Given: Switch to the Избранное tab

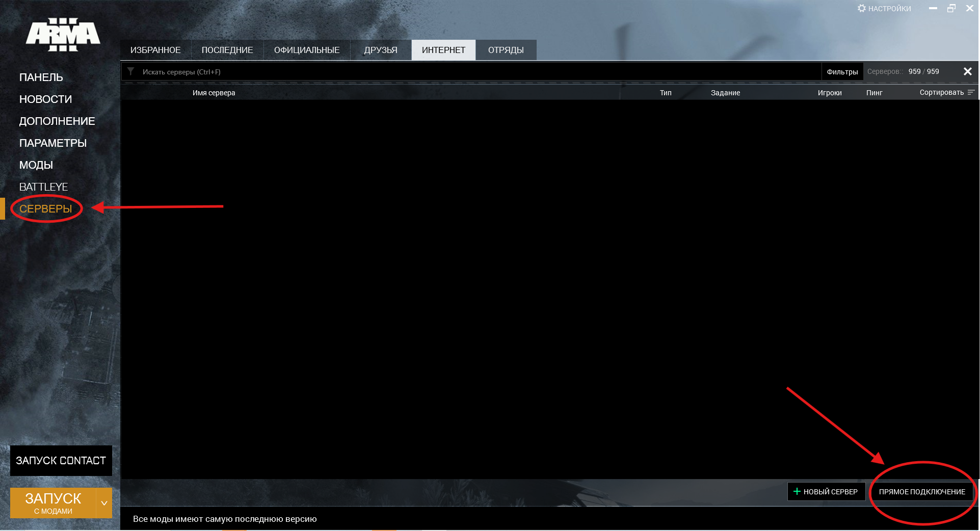Looking at the screenshot, I should pos(155,50).
